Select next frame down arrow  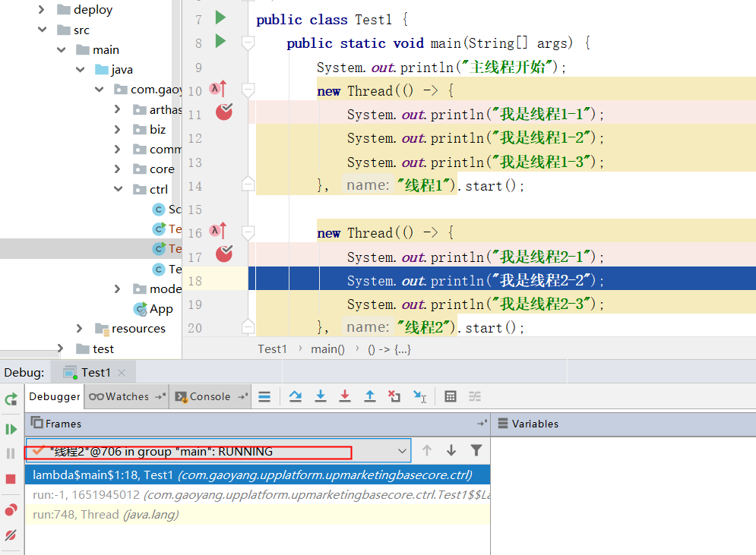[x=451, y=450]
